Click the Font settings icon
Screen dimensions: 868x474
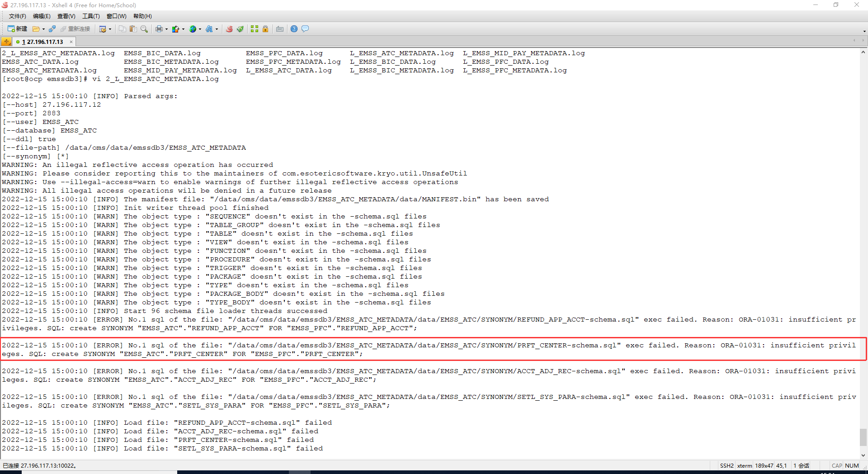(x=209, y=29)
